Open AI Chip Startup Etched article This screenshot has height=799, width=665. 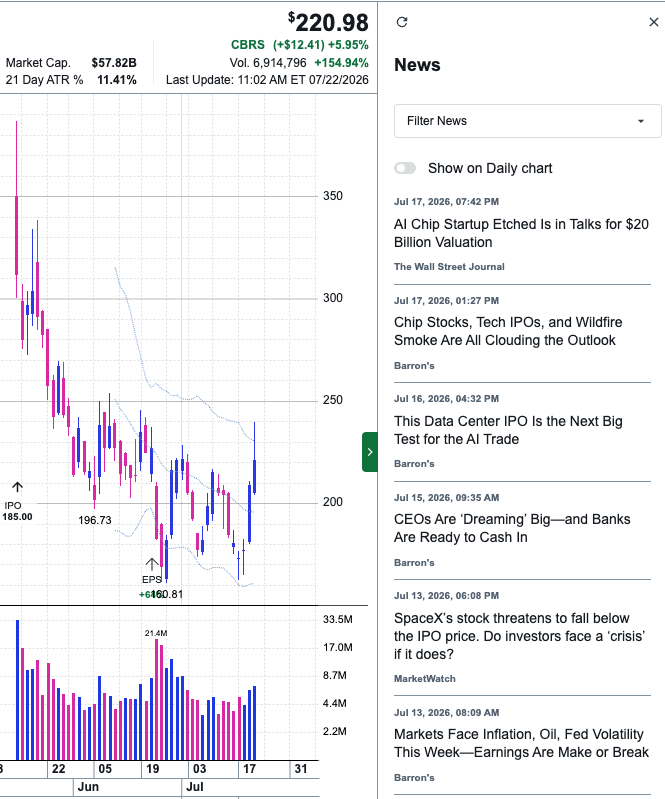click(x=521, y=233)
